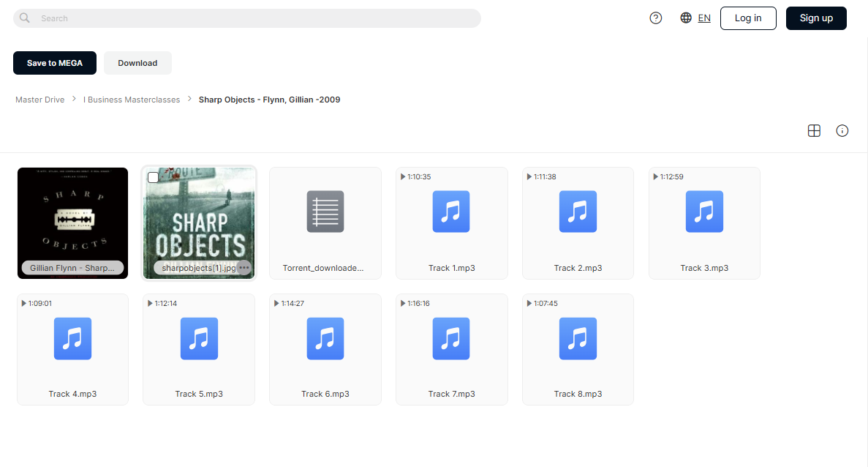Screen dimensions: 868x467
Task: Switch view with the grid layout icon
Action: [814, 131]
